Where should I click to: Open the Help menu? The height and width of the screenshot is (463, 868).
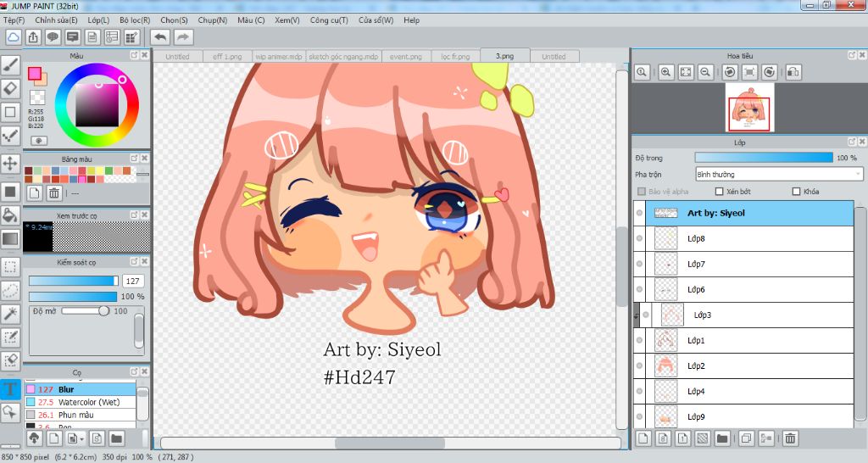(x=411, y=20)
